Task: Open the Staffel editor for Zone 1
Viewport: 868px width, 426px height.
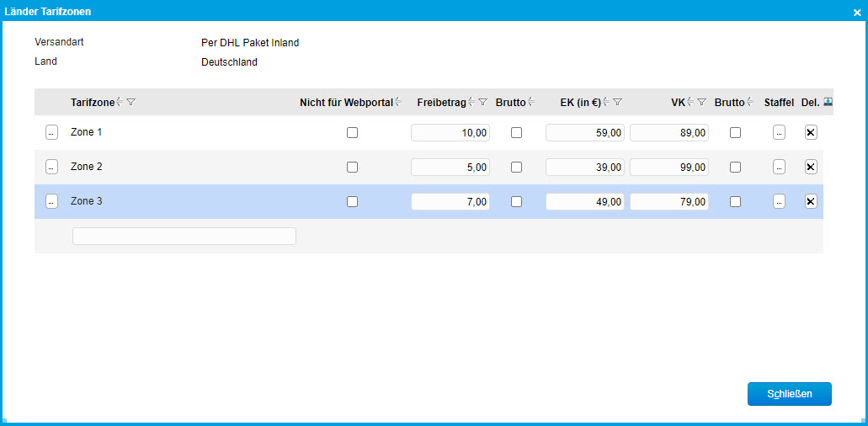Action: coord(779,132)
